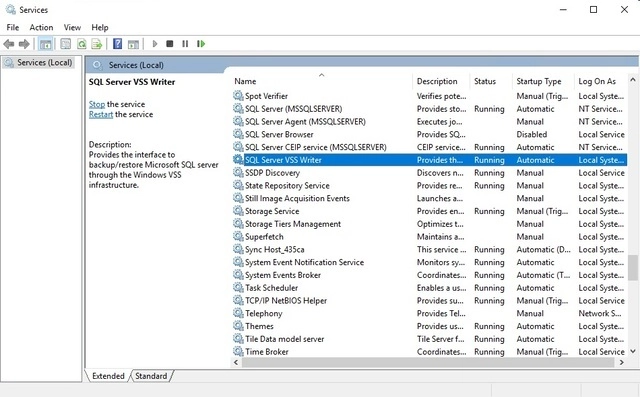Open the Help menu
This screenshot has height=397, width=640.
point(100,27)
